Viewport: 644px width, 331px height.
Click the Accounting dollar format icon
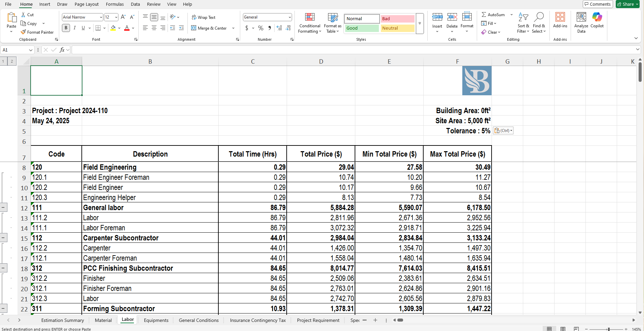(247, 28)
